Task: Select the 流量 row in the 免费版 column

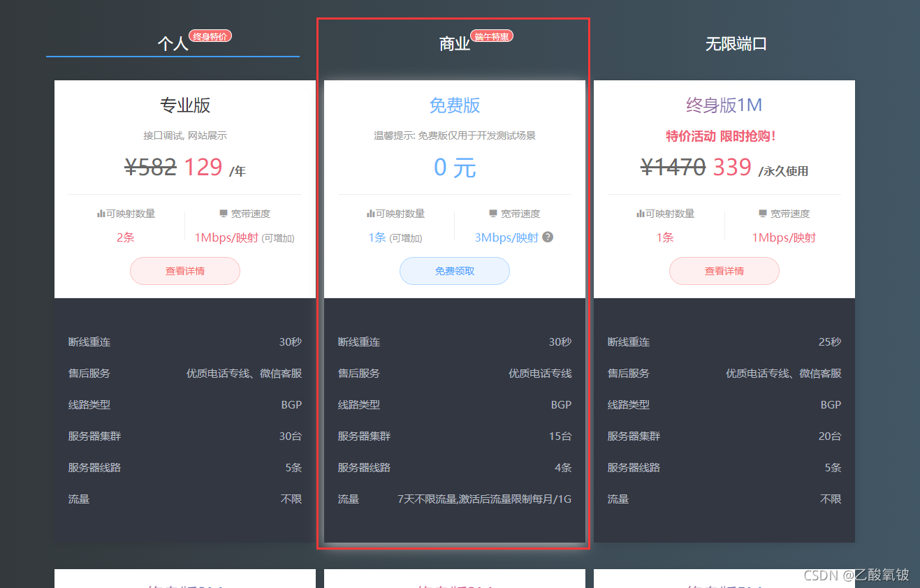Action: pos(454,499)
